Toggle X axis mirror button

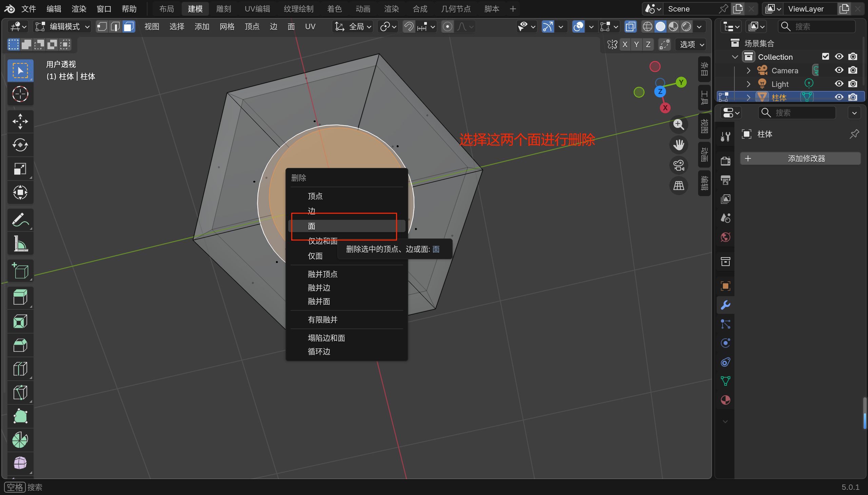[625, 44]
